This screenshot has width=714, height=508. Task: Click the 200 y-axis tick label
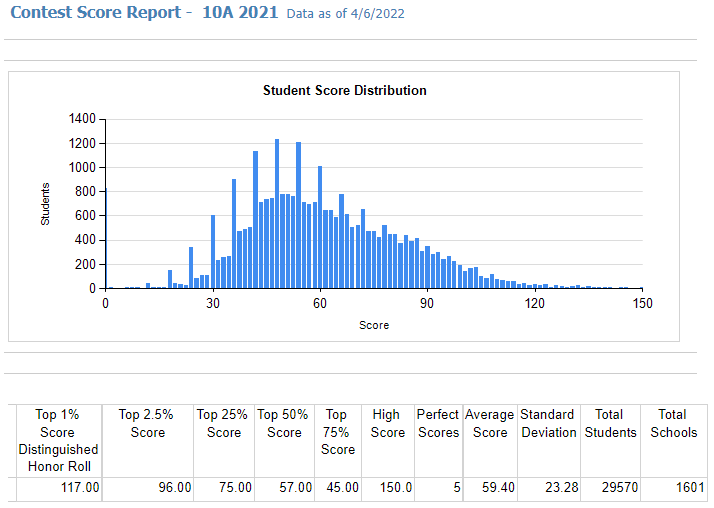point(86,264)
